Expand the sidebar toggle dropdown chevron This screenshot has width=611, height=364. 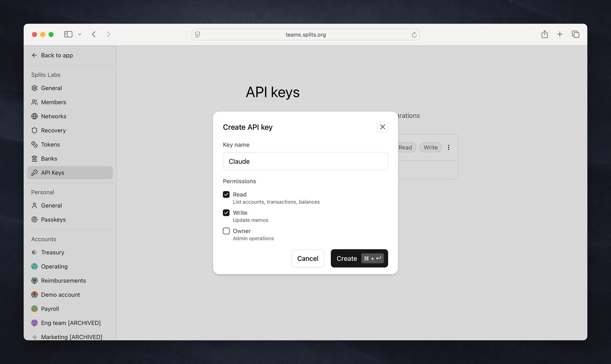80,35
